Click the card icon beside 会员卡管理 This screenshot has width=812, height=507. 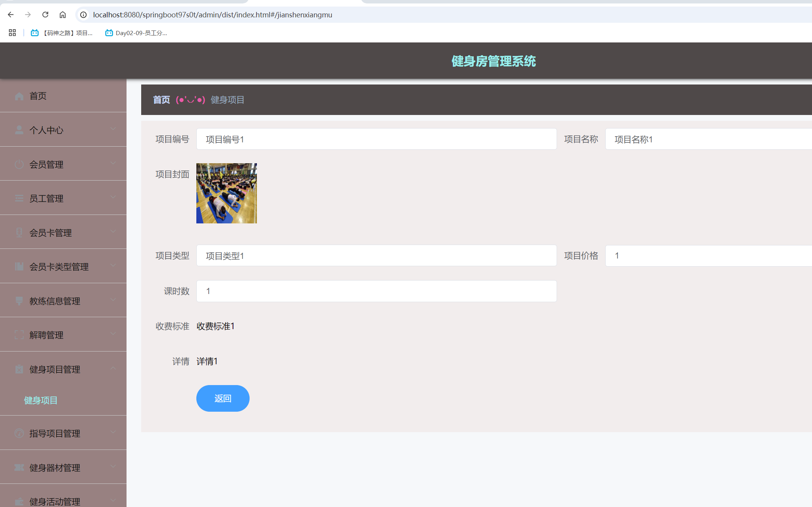(19, 233)
